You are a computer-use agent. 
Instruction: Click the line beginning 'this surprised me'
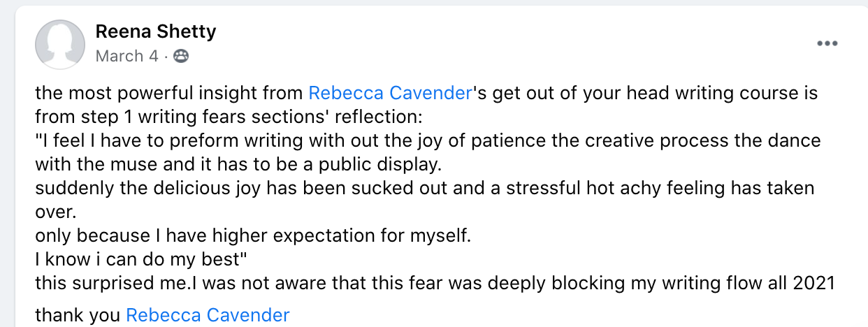pyautogui.click(x=435, y=283)
